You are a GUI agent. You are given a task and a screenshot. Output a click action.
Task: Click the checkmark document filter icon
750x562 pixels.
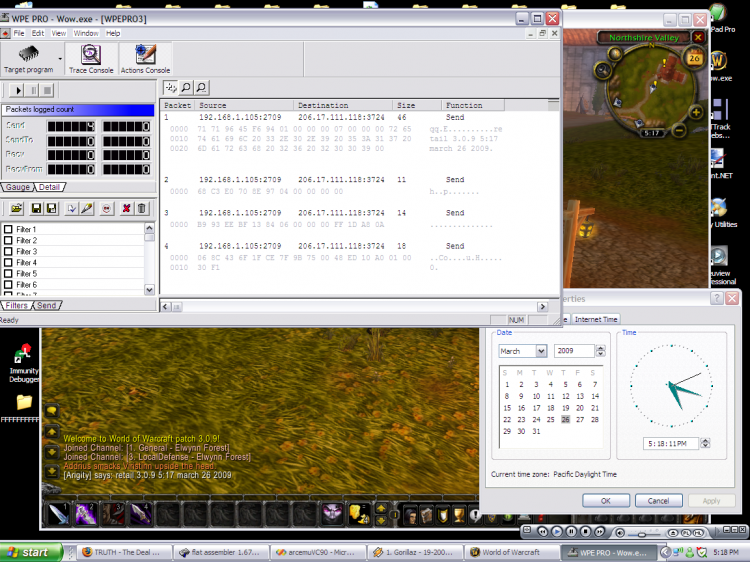click(x=71, y=209)
